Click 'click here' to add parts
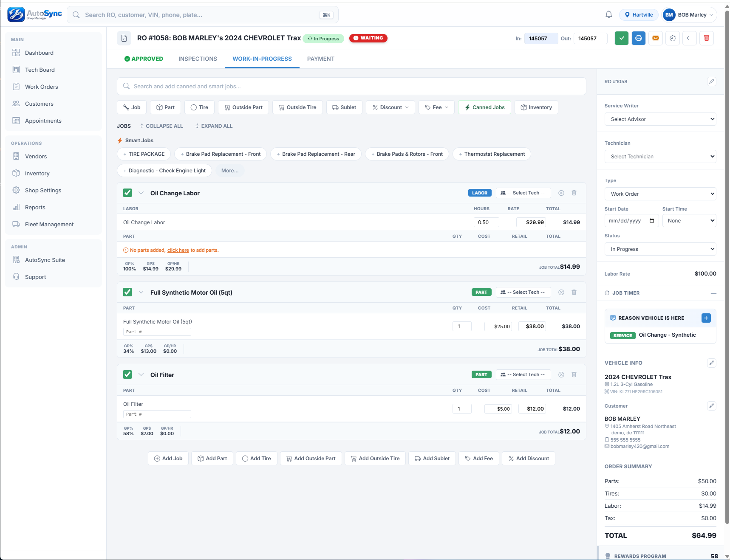 coord(178,250)
